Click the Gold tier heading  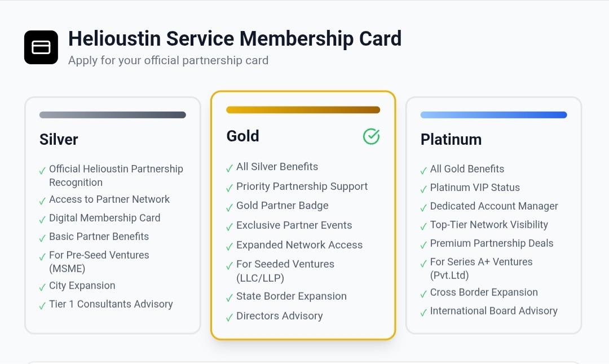click(243, 136)
